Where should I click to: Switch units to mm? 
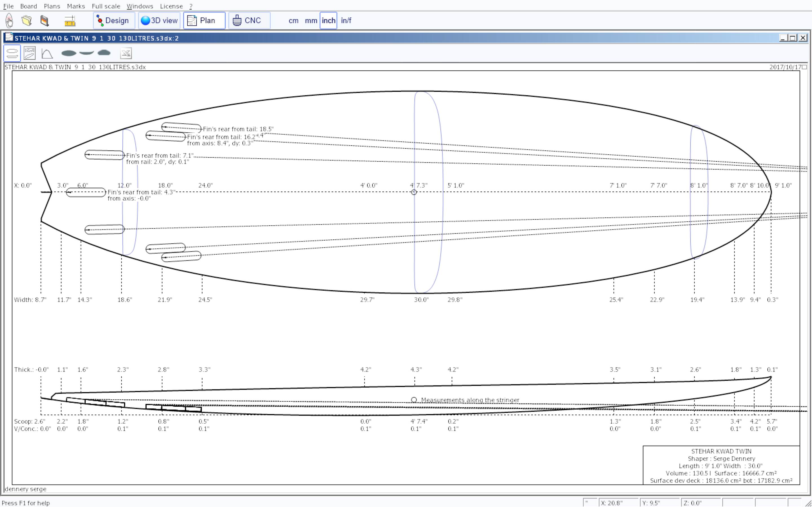(311, 21)
